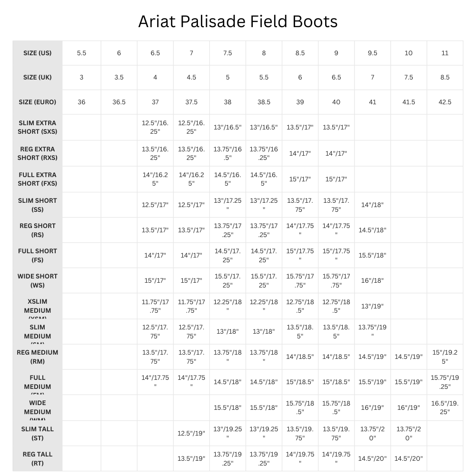
Task: Pick the WIDE SHORT (WS) row label
Action: [x=37, y=280]
